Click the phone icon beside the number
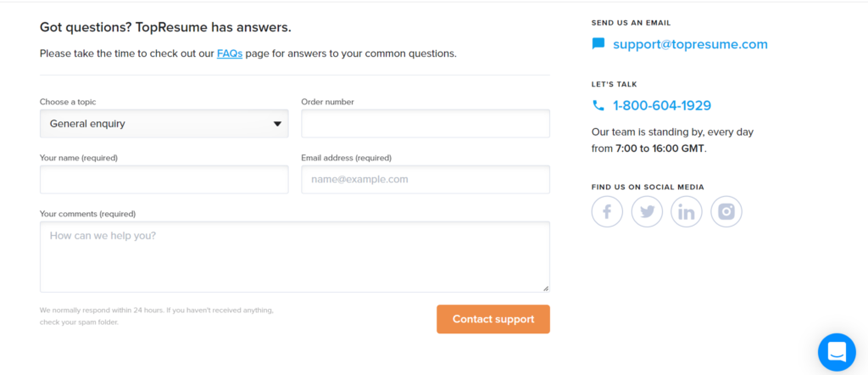The width and height of the screenshot is (868, 375). click(598, 106)
